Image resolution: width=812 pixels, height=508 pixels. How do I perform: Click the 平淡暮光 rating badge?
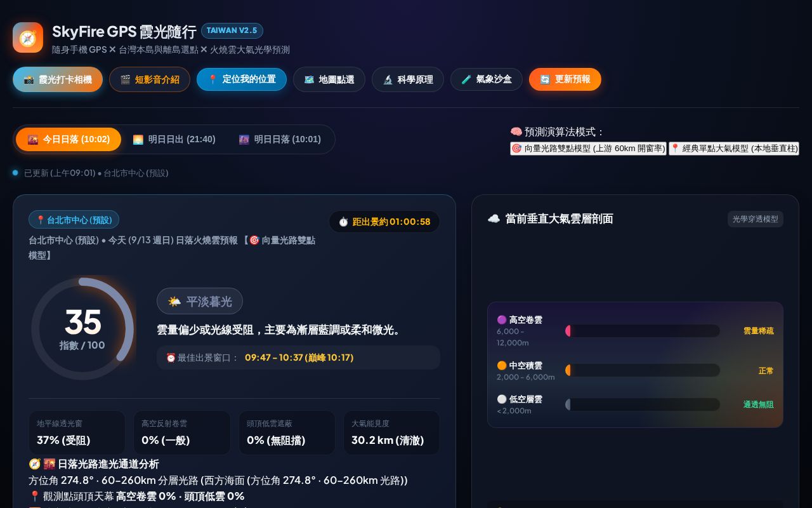click(200, 301)
